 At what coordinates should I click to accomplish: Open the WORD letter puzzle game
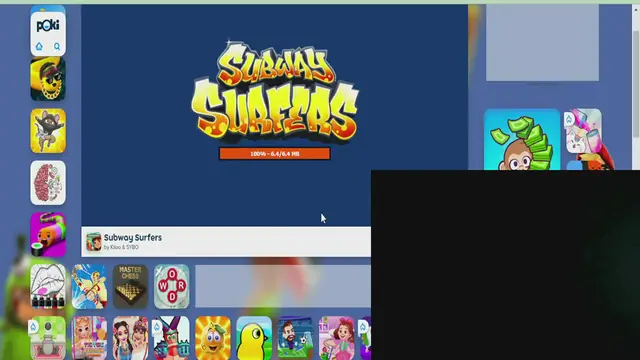pyautogui.click(x=172, y=286)
